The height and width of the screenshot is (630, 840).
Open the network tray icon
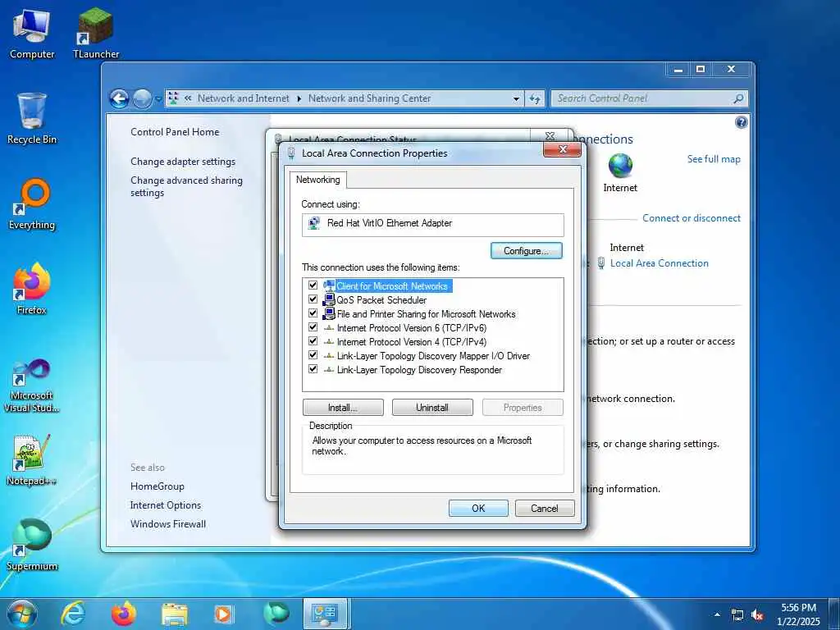pyautogui.click(x=737, y=615)
